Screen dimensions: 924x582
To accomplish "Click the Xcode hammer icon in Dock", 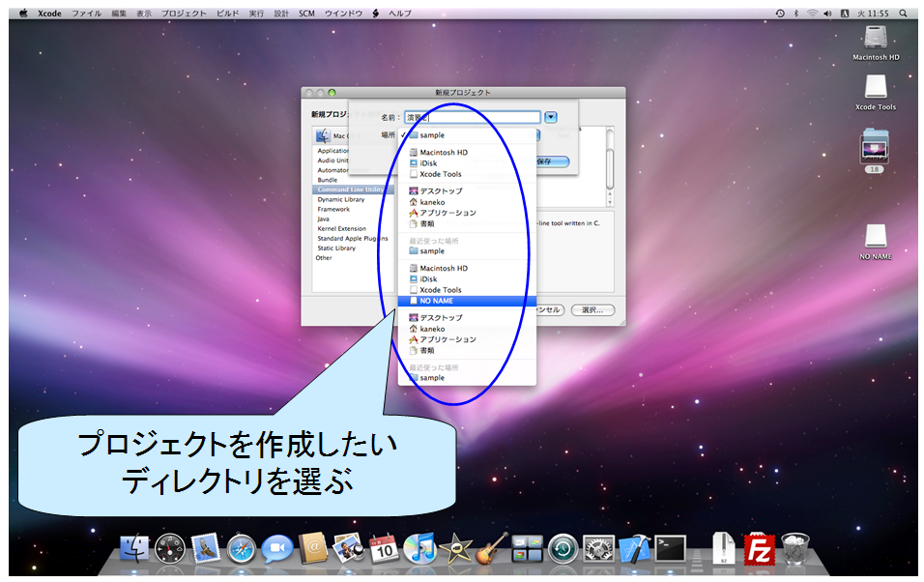I will [634, 548].
